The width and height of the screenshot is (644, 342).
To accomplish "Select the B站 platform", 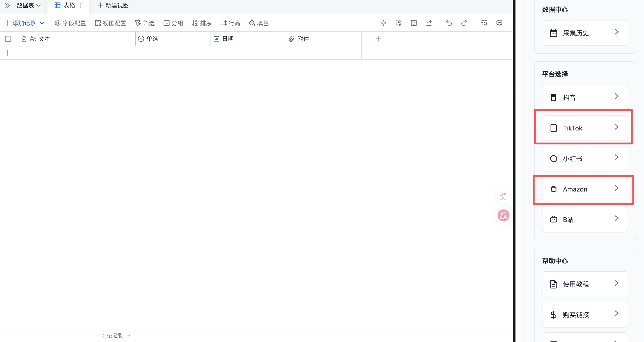I will tap(585, 220).
